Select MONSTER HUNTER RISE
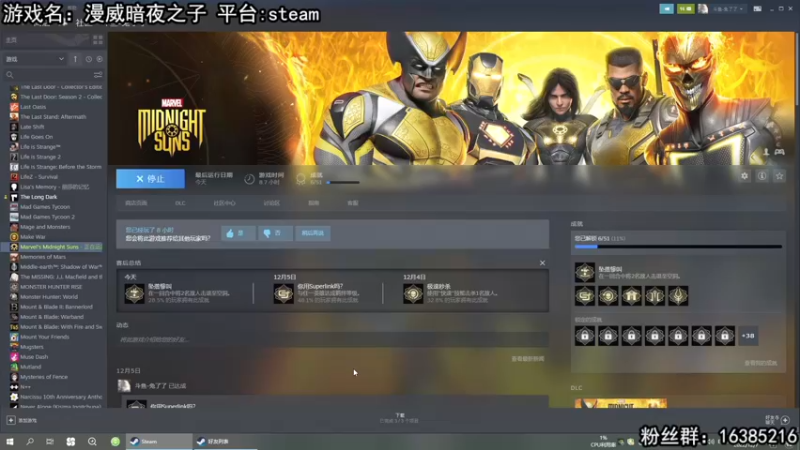Image resolution: width=800 pixels, height=450 pixels. click(x=51, y=287)
